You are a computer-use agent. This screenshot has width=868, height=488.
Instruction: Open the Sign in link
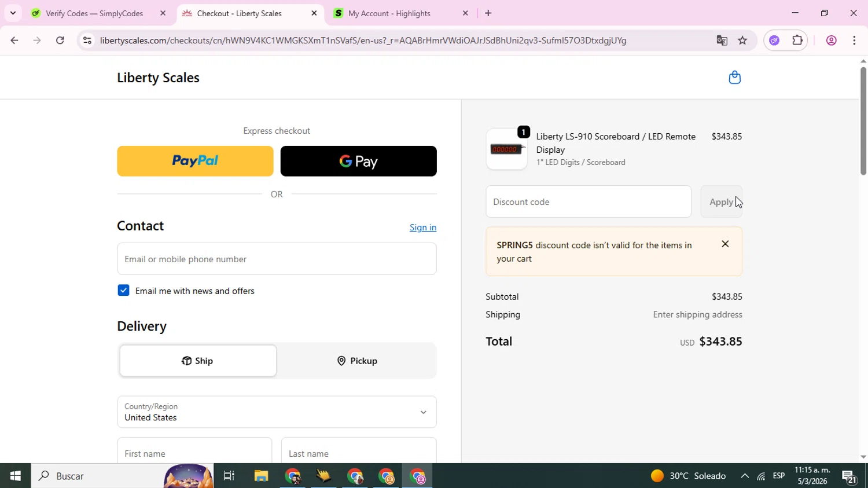pyautogui.click(x=423, y=228)
